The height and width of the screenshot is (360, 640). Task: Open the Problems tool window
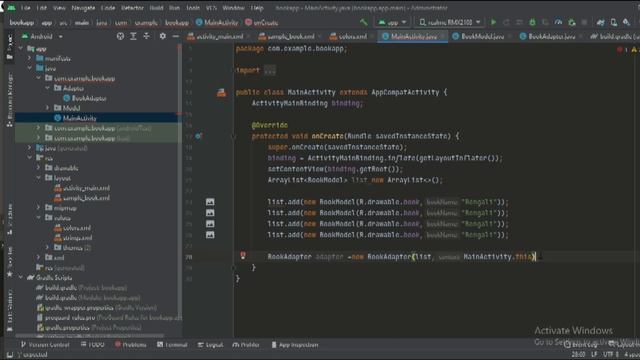(x=131, y=345)
